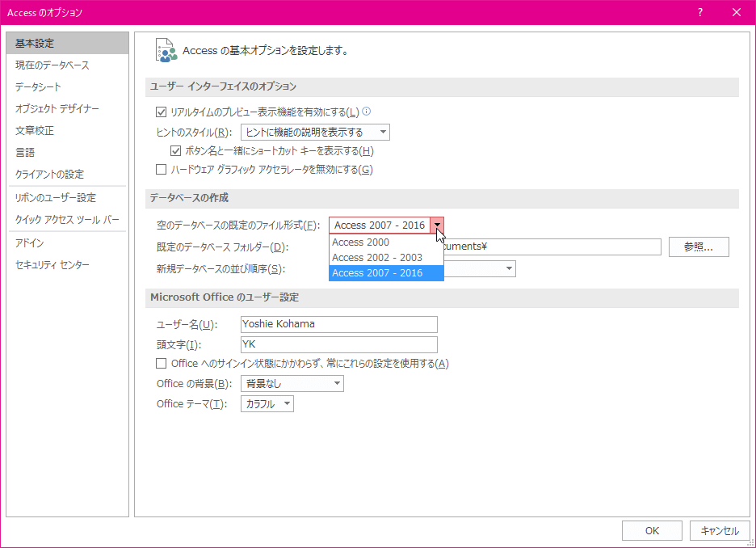The width and height of the screenshot is (756, 548).
Task: Close the Access options dialog
Action: [737, 13]
